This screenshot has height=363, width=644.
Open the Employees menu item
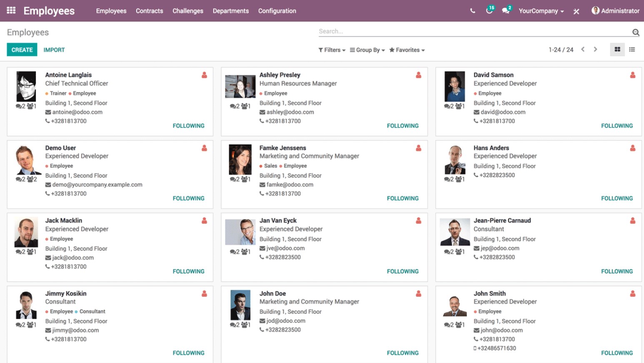(111, 11)
